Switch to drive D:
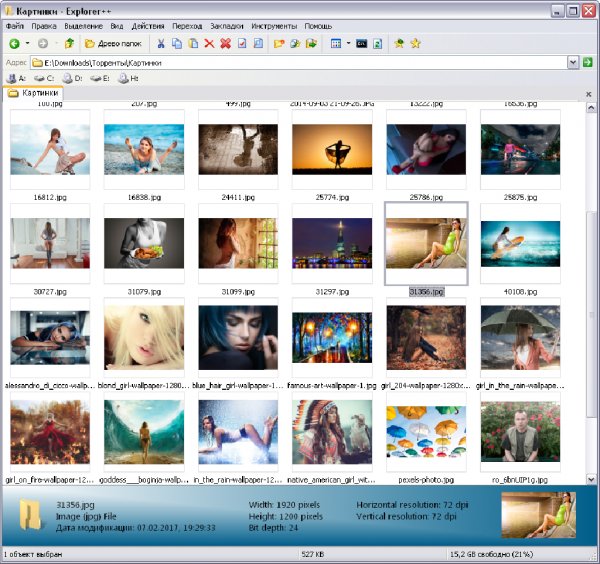Screen dimensions: 600x564 click(x=72, y=78)
